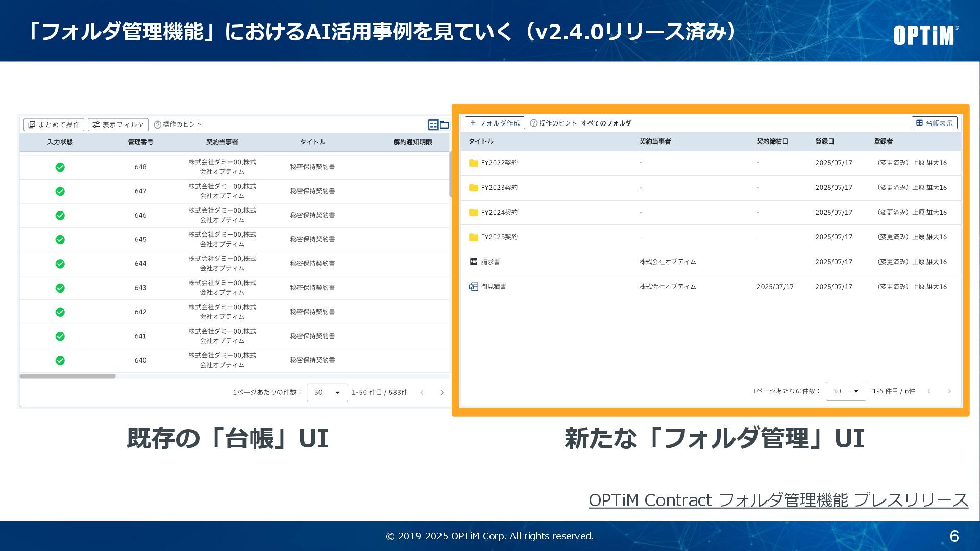Click 登録日 column header
The height and width of the screenshot is (551, 980).
[825, 141]
